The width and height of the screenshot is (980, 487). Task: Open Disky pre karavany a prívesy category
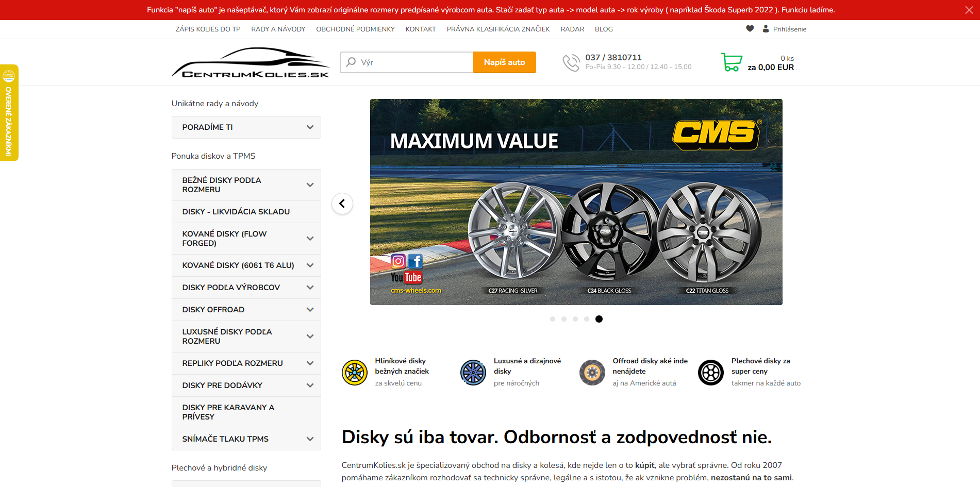tap(246, 412)
